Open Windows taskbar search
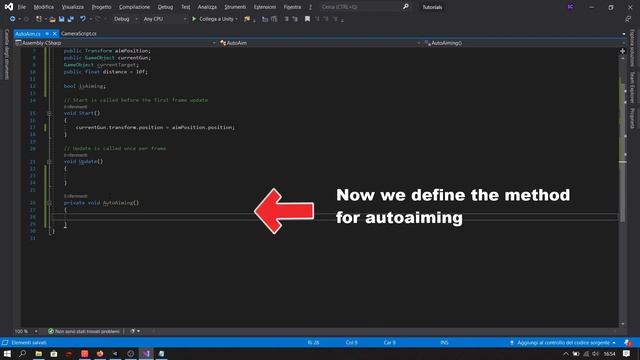640x360 pixels. point(22,353)
